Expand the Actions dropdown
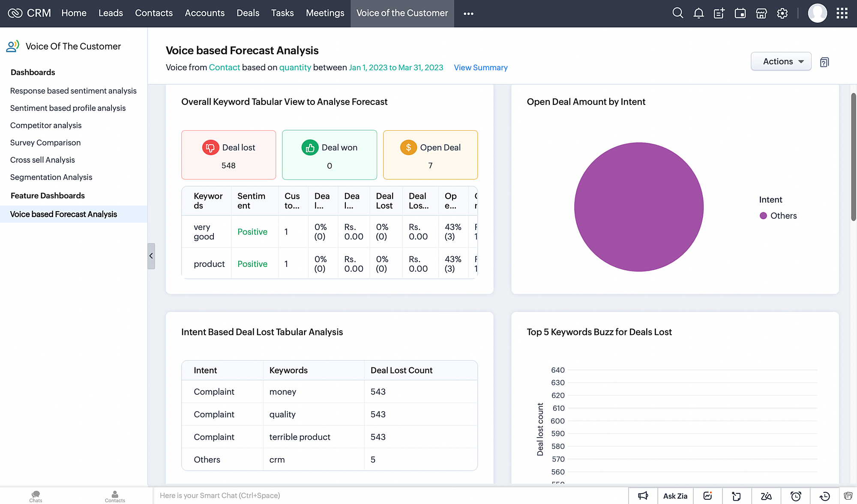This screenshot has width=857, height=504. (781, 61)
